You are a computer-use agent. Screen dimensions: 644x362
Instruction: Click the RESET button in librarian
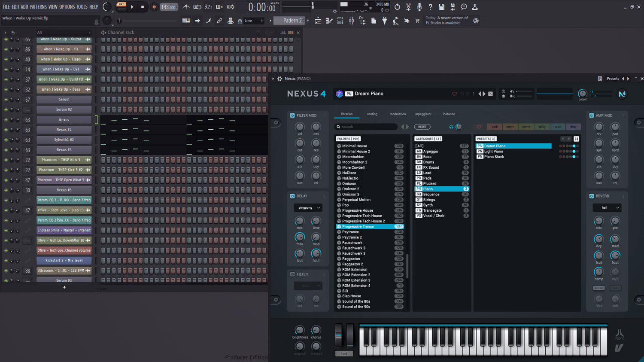click(x=422, y=127)
